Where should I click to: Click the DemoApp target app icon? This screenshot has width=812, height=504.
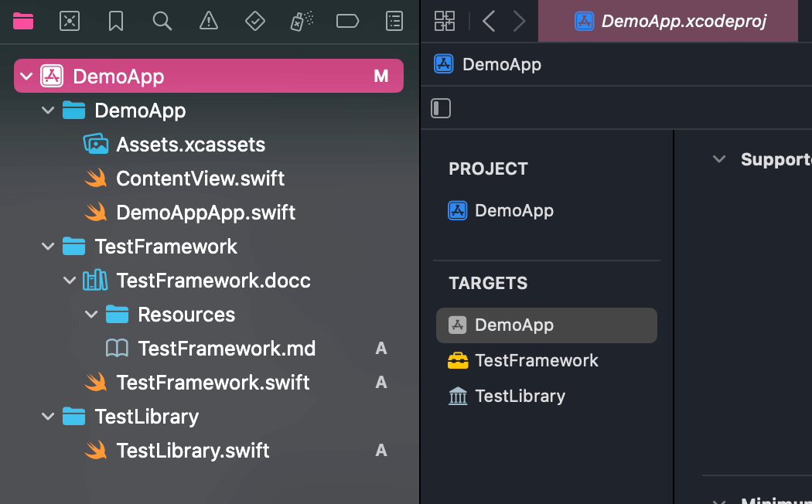[x=457, y=325]
